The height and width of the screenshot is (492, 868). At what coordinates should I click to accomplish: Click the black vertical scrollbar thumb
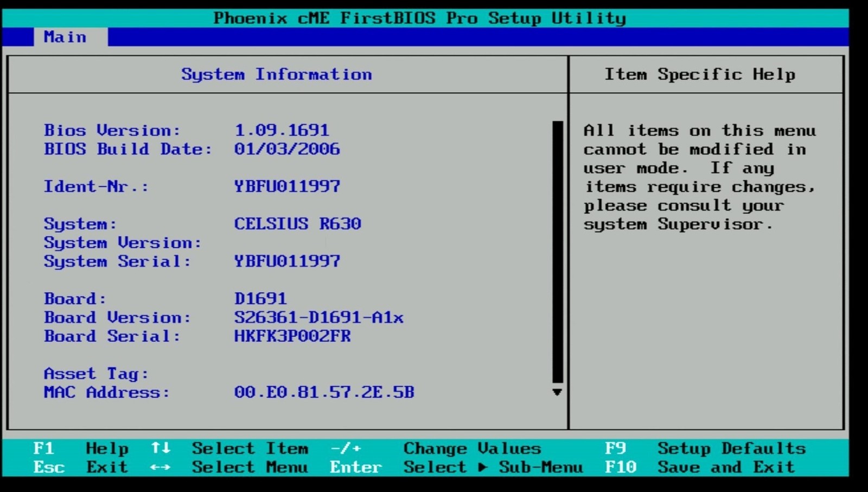[557, 252]
